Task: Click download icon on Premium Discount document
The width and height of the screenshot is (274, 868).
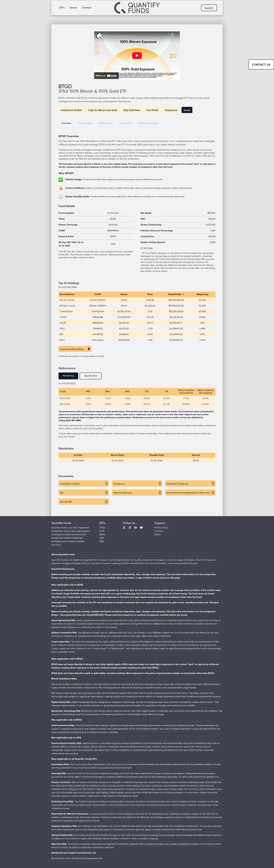Action: (160, 493)
